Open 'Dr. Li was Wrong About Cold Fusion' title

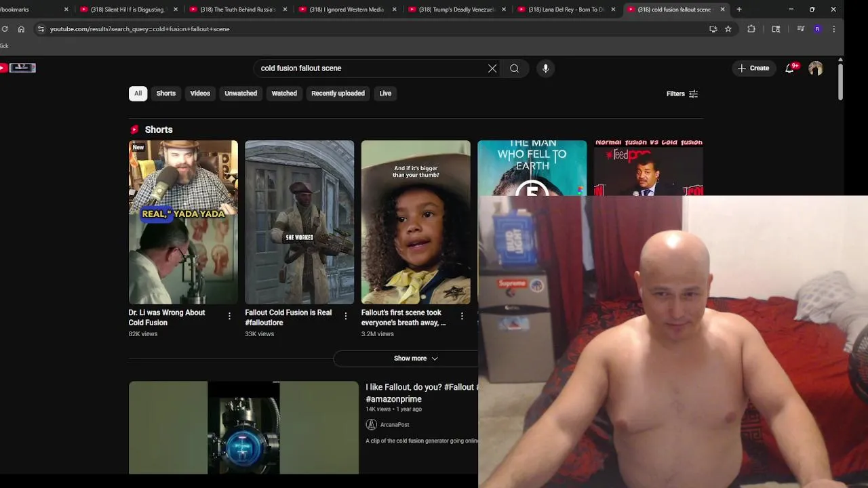tap(167, 317)
